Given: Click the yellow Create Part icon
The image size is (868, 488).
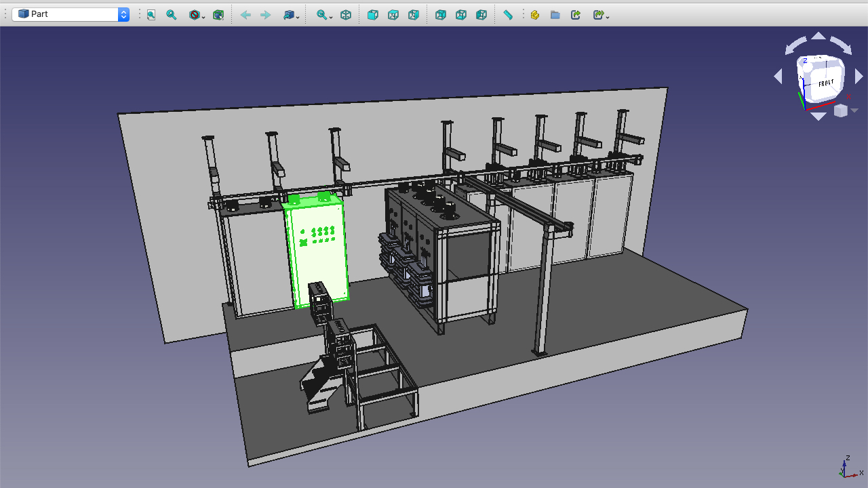Looking at the screenshot, I should coord(535,14).
